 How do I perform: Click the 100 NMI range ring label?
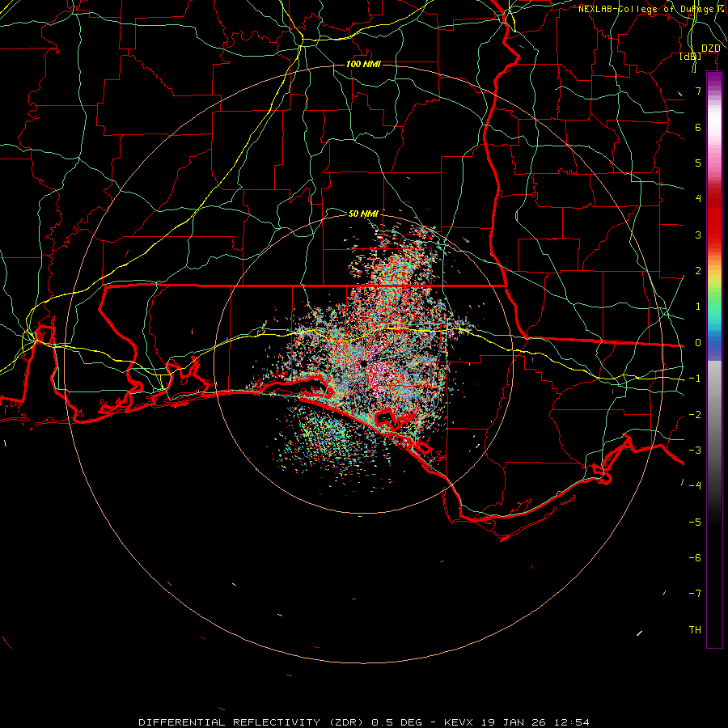(363, 64)
